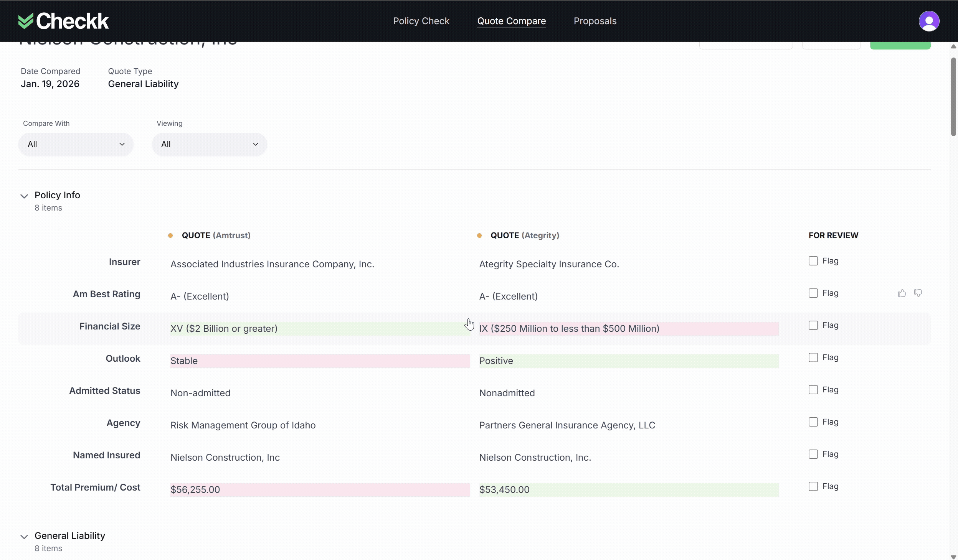Viewport: 958px width, 560px height.
Task: Click Risk Management Group of Idaho
Action: pos(243,425)
